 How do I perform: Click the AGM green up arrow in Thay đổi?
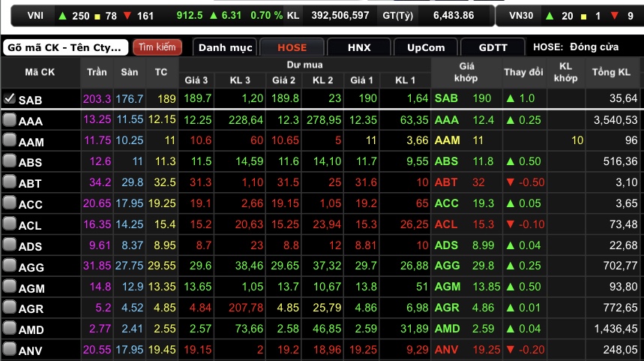pyautogui.click(x=511, y=287)
